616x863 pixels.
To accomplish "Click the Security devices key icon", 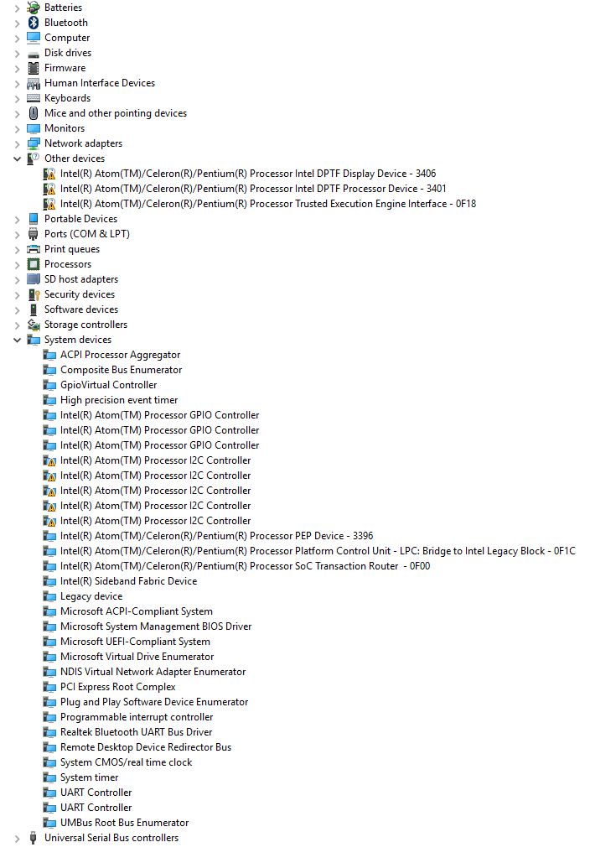I will point(34,294).
